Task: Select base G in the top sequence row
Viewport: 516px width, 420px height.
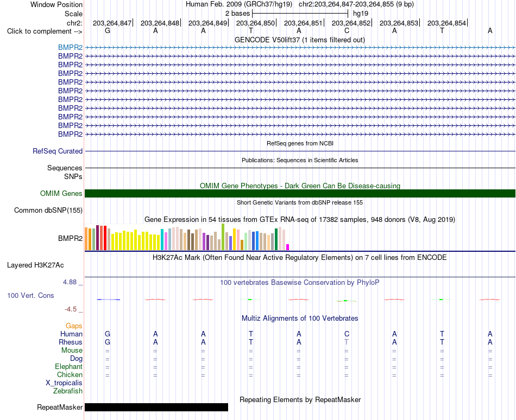Action: point(108,31)
